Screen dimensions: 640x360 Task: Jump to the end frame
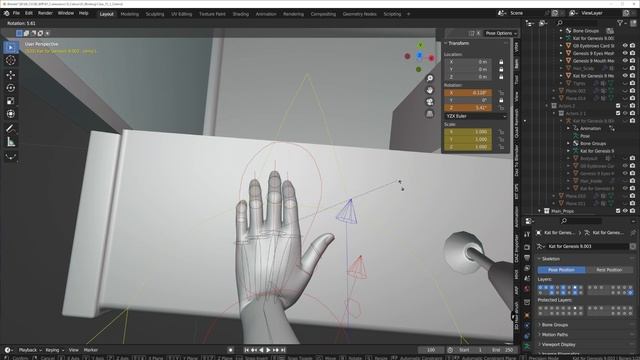pyautogui.click(x=283, y=350)
